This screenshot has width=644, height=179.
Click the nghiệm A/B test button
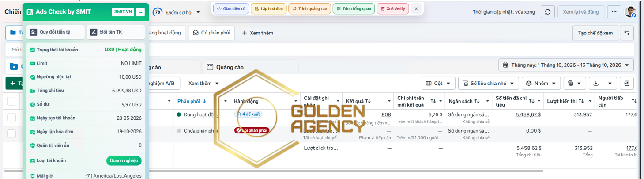(x=162, y=83)
